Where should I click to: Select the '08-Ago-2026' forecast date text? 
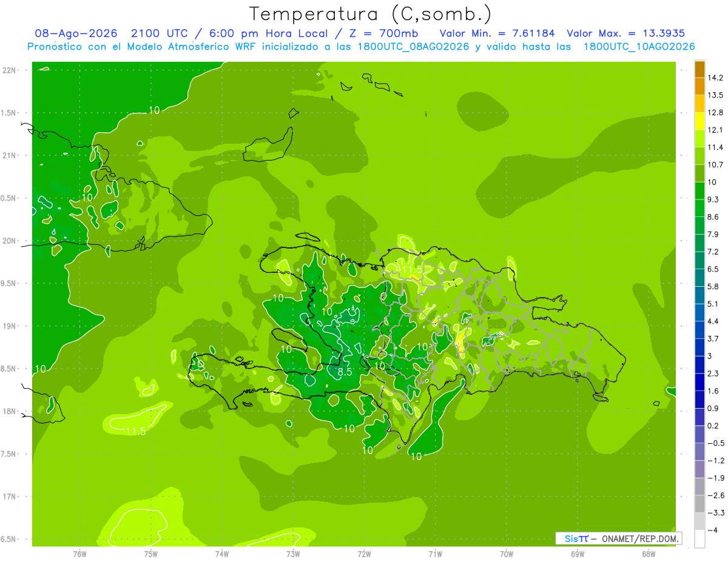(x=76, y=33)
